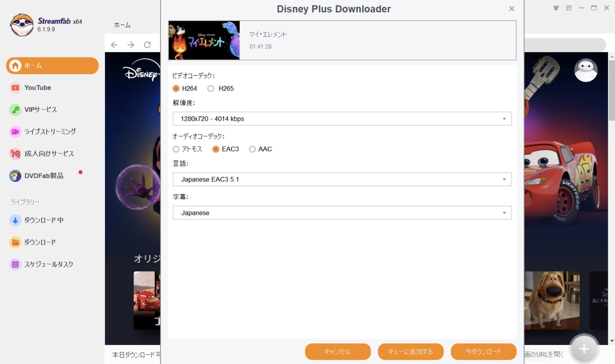
Task: Open the 言語 Japanese EAC3 5.1 dropdown
Action: point(342,179)
